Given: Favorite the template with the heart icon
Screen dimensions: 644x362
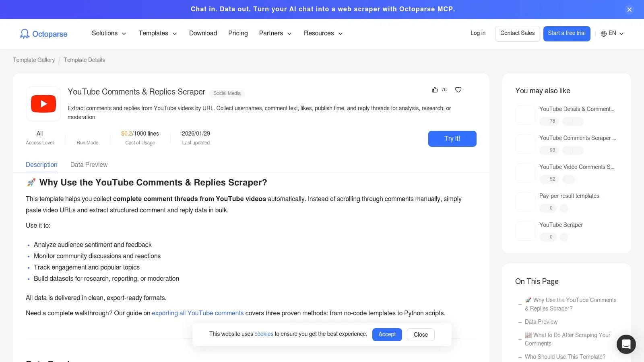Looking at the screenshot, I should pyautogui.click(x=458, y=90).
